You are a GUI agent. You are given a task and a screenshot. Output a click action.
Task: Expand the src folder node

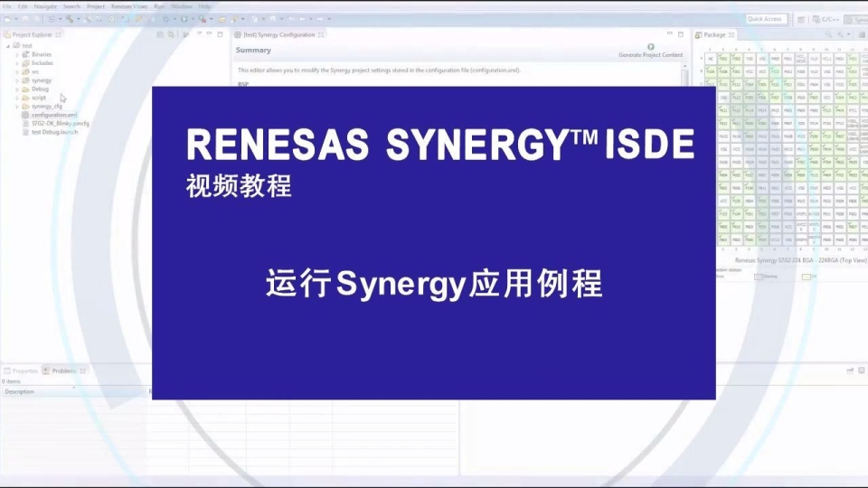(x=17, y=72)
